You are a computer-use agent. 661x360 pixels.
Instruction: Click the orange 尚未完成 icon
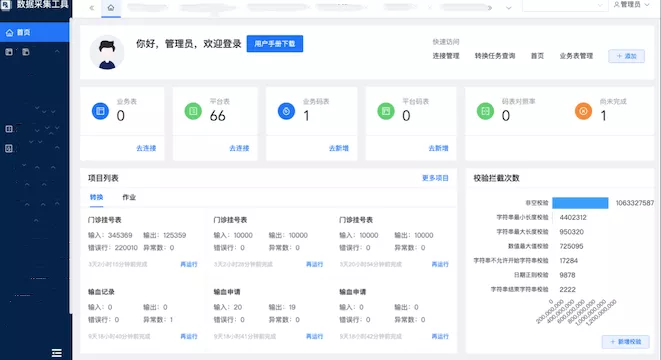(x=583, y=111)
